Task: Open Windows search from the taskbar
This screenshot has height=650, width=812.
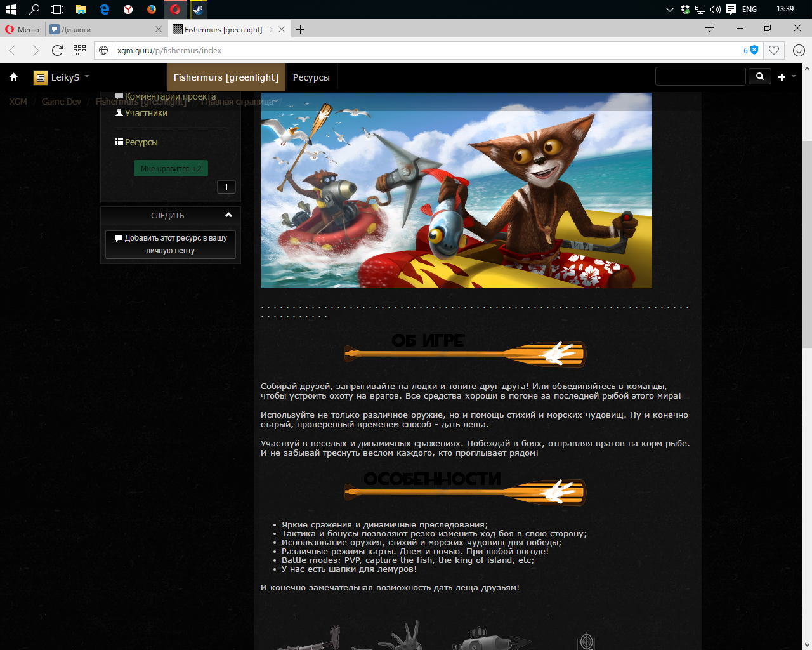Action: click(x=34, y=9)
